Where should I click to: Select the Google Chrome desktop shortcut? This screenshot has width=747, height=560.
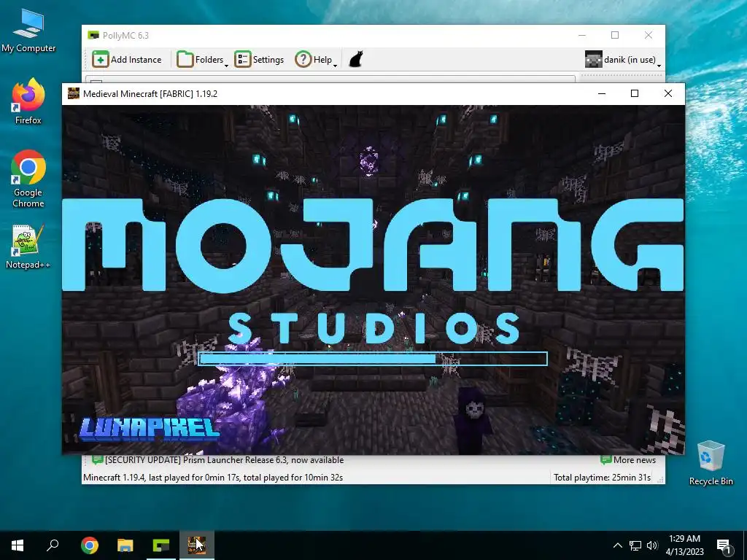[x=28, y=179]
